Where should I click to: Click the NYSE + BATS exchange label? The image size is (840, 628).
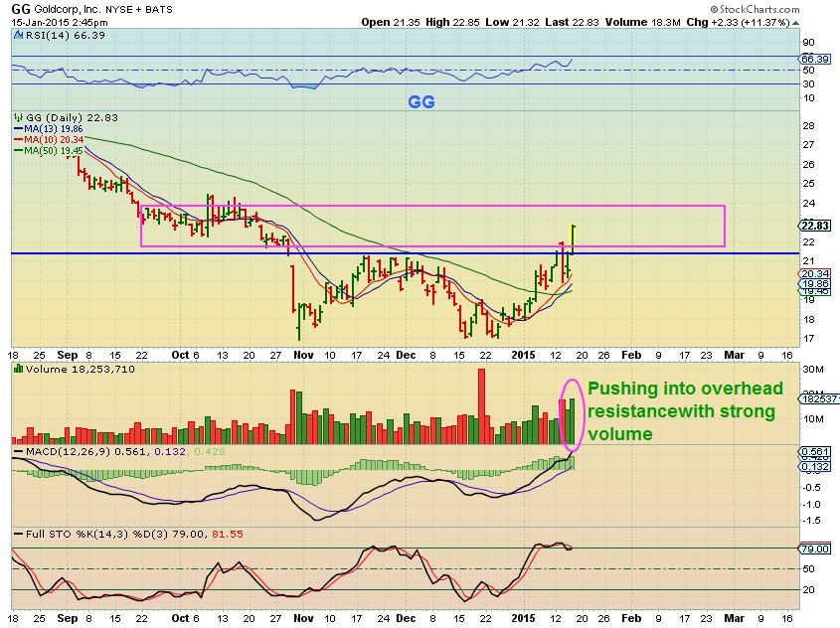140,10
